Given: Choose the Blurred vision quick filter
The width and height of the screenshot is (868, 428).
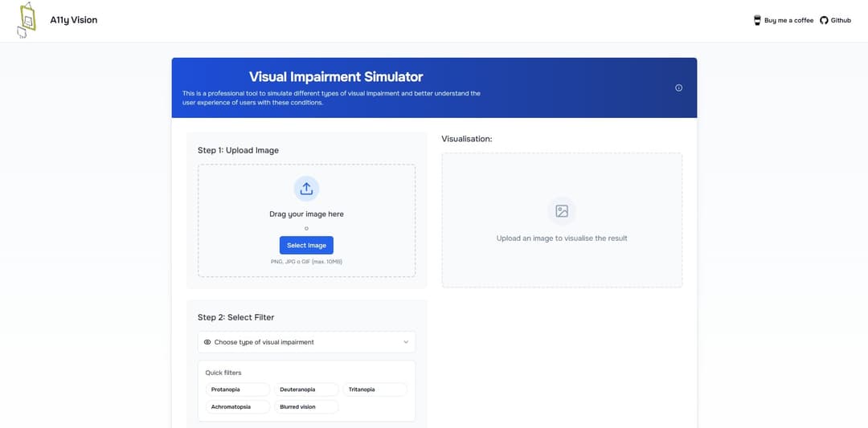Looking at the screenshot, I should point(305,407).
